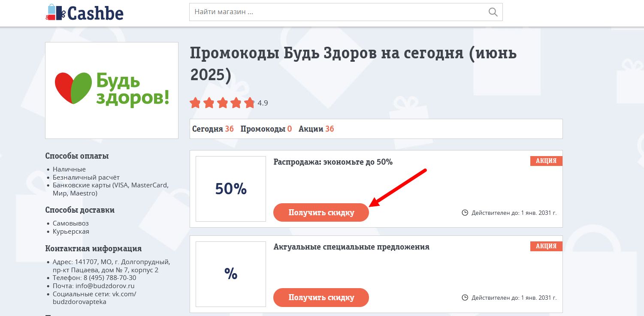Click the 'Социальные сети: vk.com' line

(94, 298)
